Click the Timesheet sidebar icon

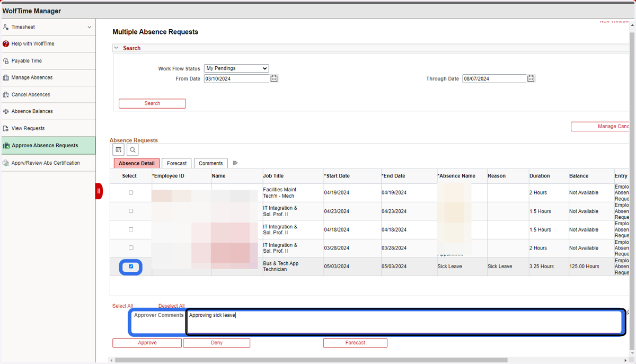[6, 27]
